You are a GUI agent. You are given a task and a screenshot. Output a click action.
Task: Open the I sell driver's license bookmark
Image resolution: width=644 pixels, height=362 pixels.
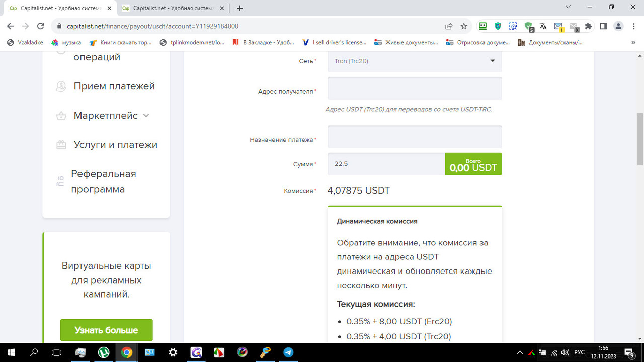click(x=335, y=43)
